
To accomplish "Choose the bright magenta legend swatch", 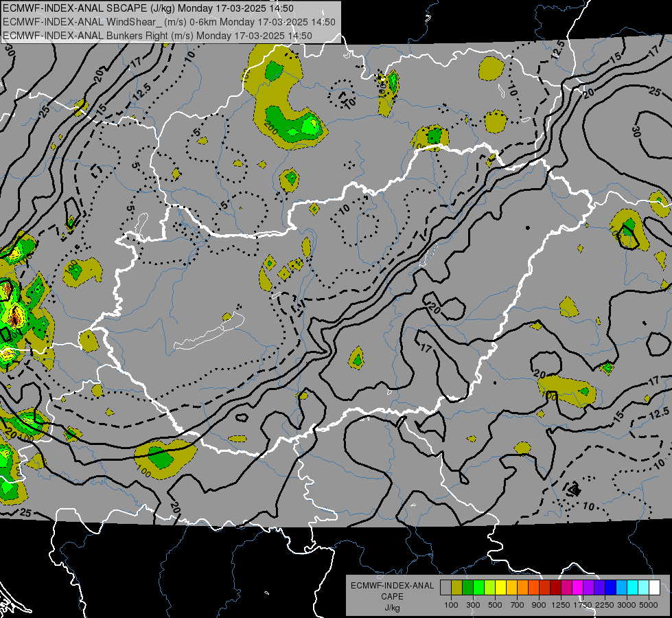I will click(x=578, y=588).
